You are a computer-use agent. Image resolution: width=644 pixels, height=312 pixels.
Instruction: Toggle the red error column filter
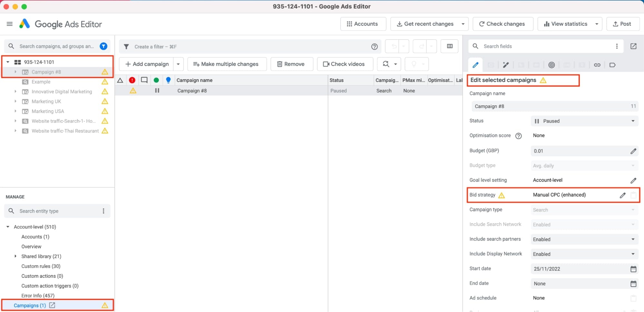pos(132,80)
